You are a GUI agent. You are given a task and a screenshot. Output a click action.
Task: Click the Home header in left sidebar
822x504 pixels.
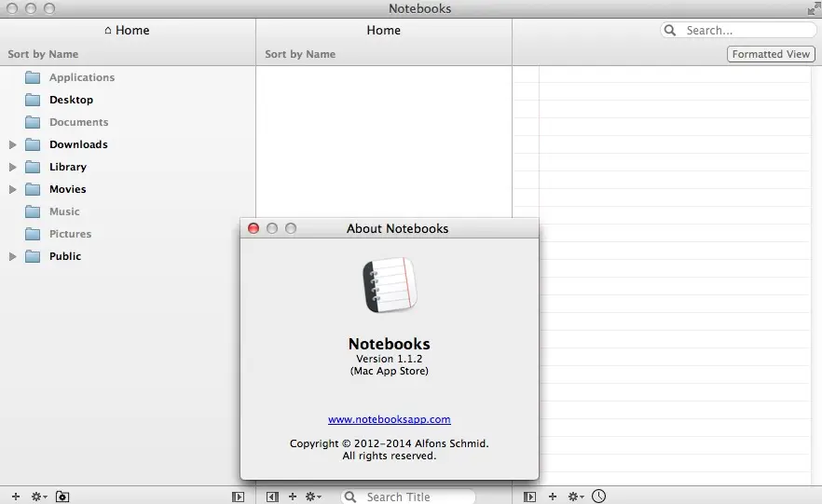[x=127, y=31]
